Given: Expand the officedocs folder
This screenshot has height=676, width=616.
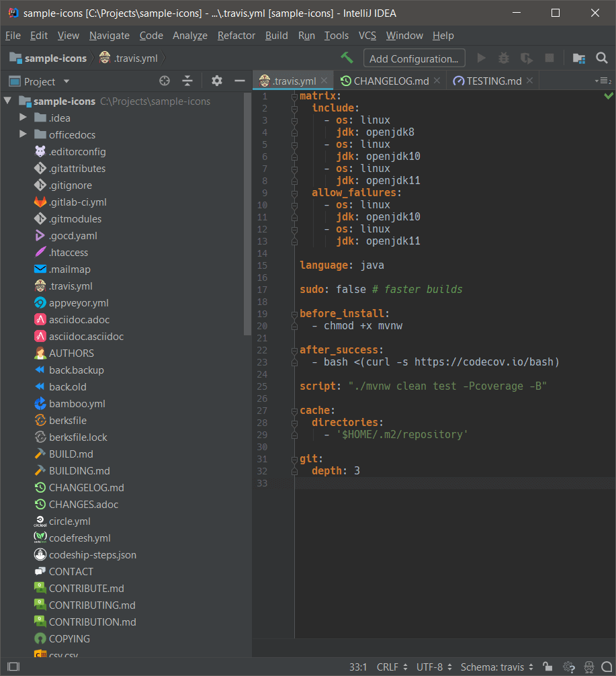Looking at the screenshot, I should 22,134.
